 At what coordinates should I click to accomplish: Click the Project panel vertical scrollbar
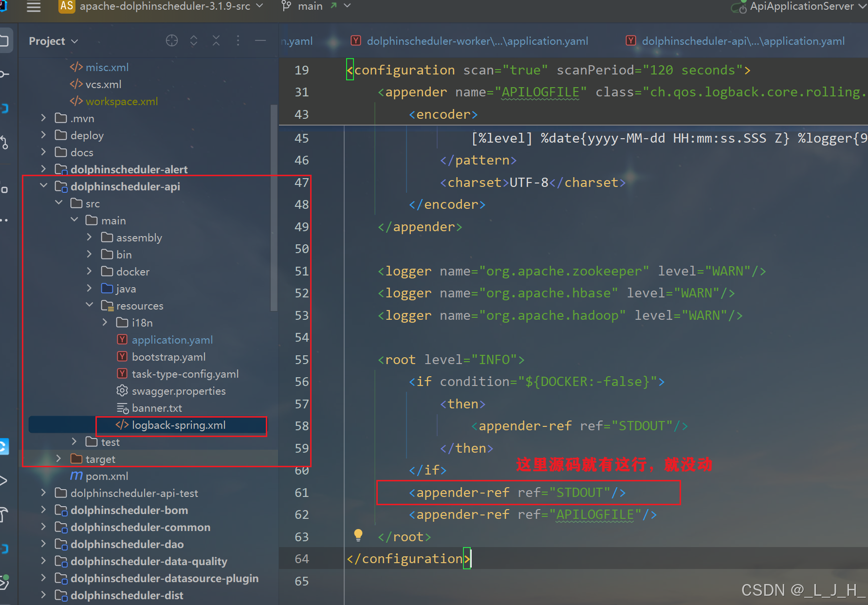(274, 208)
